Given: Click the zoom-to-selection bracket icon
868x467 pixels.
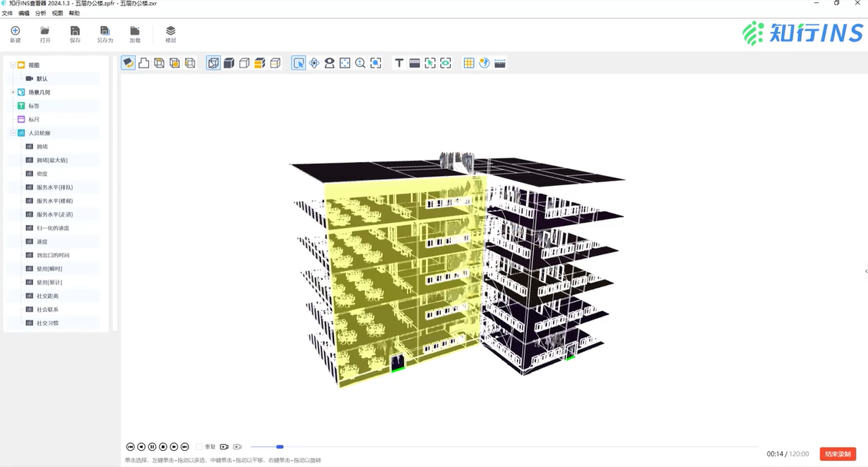Looking at the screenshot, I should pos(376,63).
